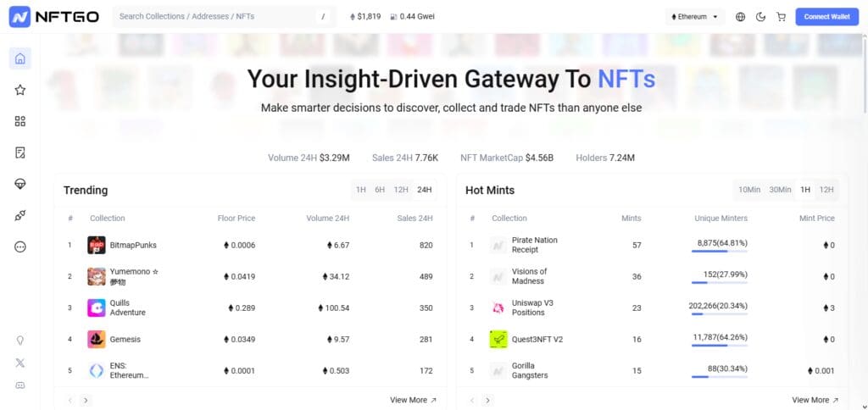Image resolution: width=868 pixels, height=410 pixels.
Task: Go to next Hot Mints page arrow
Action: 487,400
